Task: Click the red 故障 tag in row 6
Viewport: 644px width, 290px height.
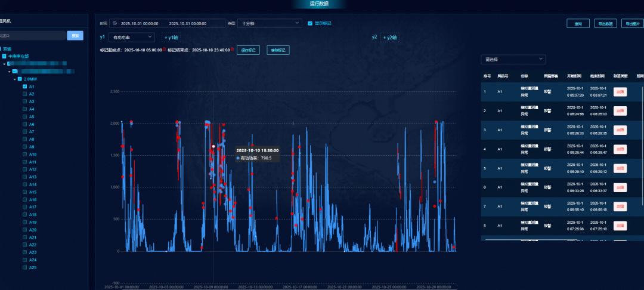Action: pos(620,187)
